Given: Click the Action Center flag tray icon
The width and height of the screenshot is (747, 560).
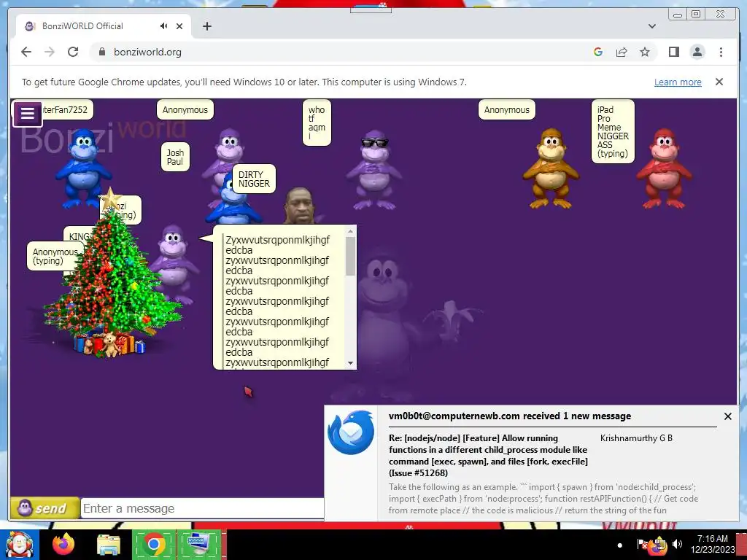Looking at the screenshot, I should point(642,544).
